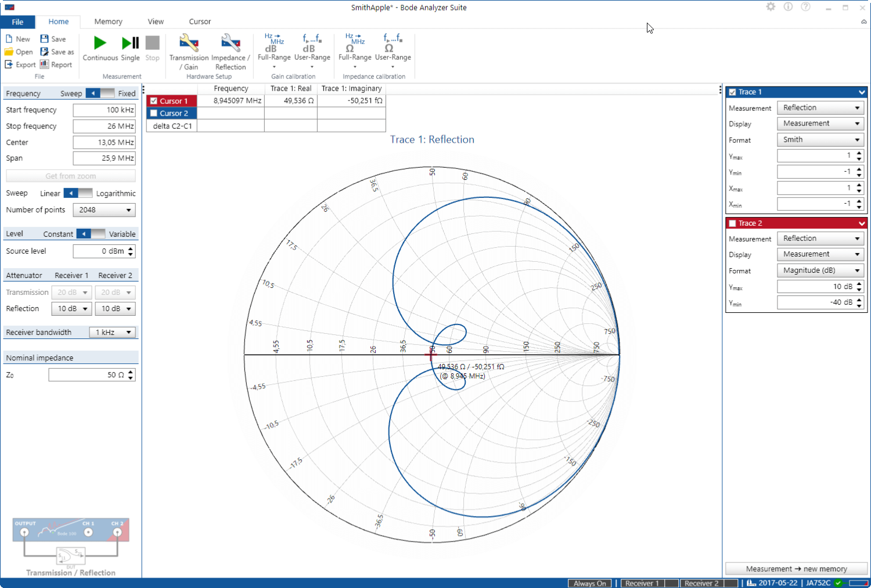Select Transmission / Gain hardware setup
Viewport: 871px width, 588px height.
(189, 51)
